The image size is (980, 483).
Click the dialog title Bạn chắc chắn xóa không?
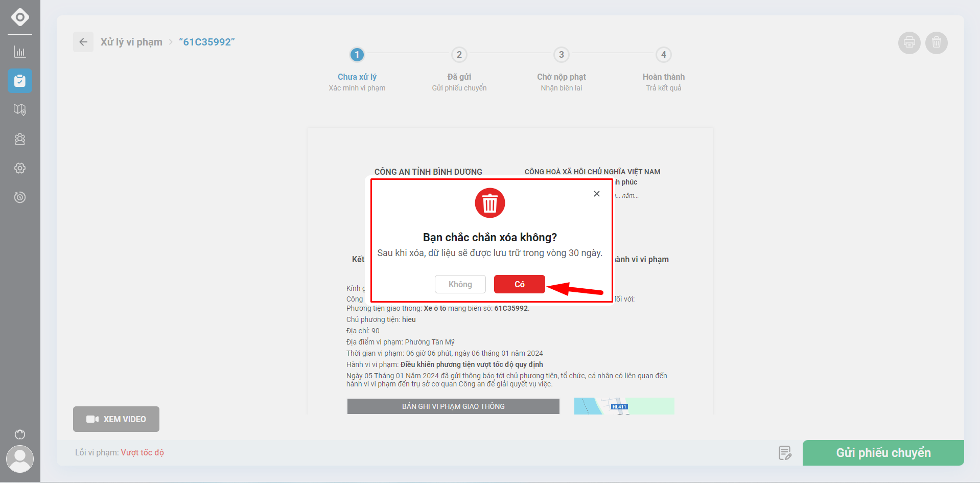click(x=490, y=237)
